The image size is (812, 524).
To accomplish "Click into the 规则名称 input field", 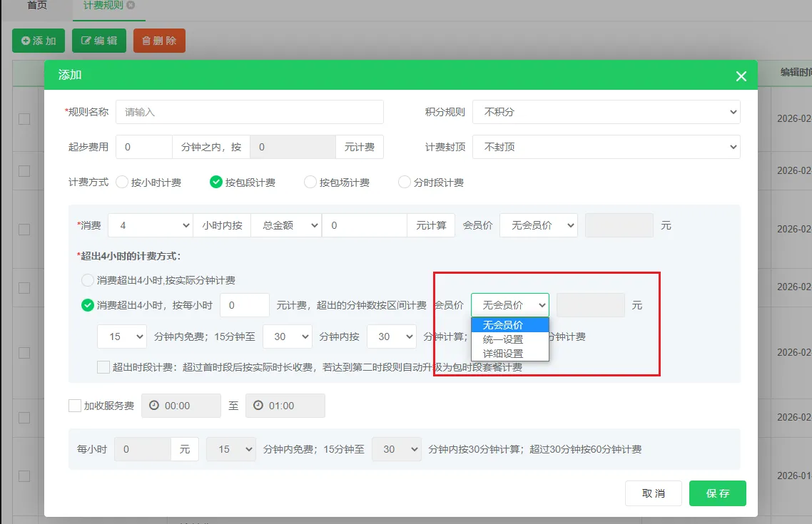I will (249, 112).
